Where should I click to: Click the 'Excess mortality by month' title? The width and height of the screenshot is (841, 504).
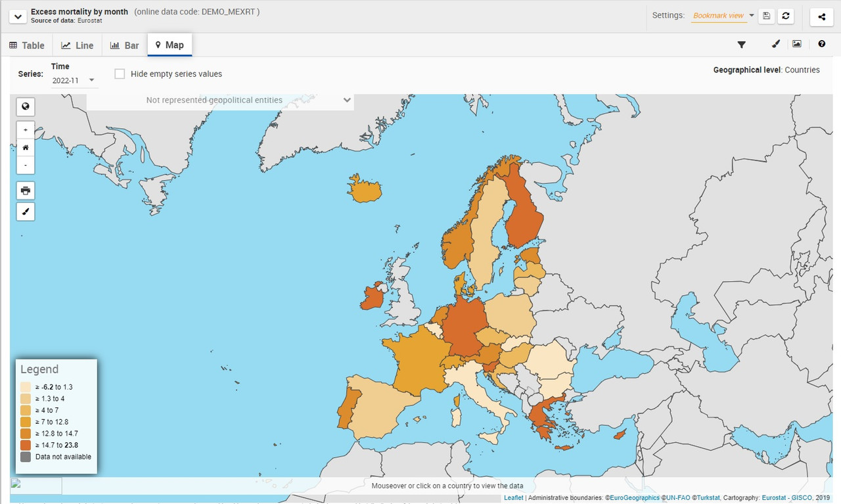pos(80,12)
